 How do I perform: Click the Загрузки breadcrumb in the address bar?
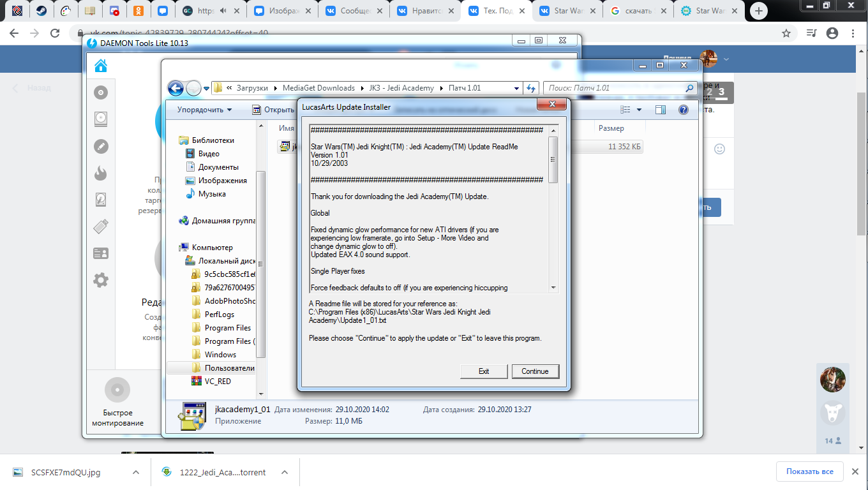coord(253,88)
